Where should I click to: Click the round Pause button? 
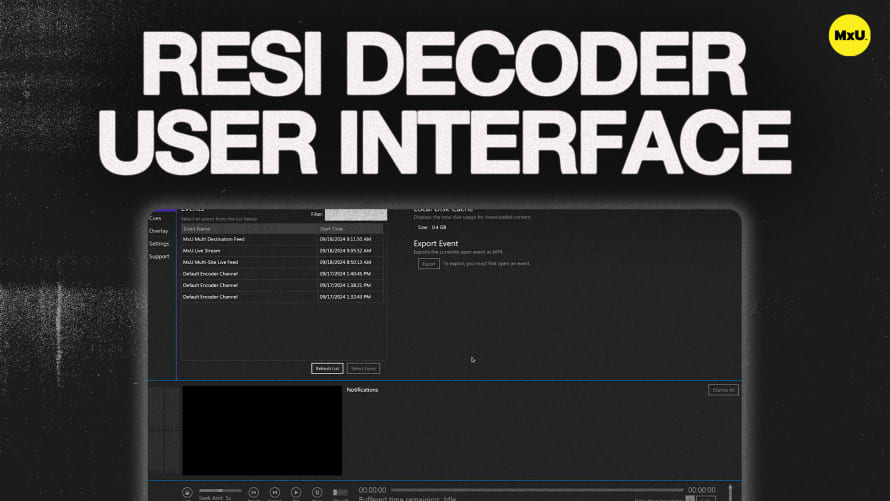click(x=317, y=492)
